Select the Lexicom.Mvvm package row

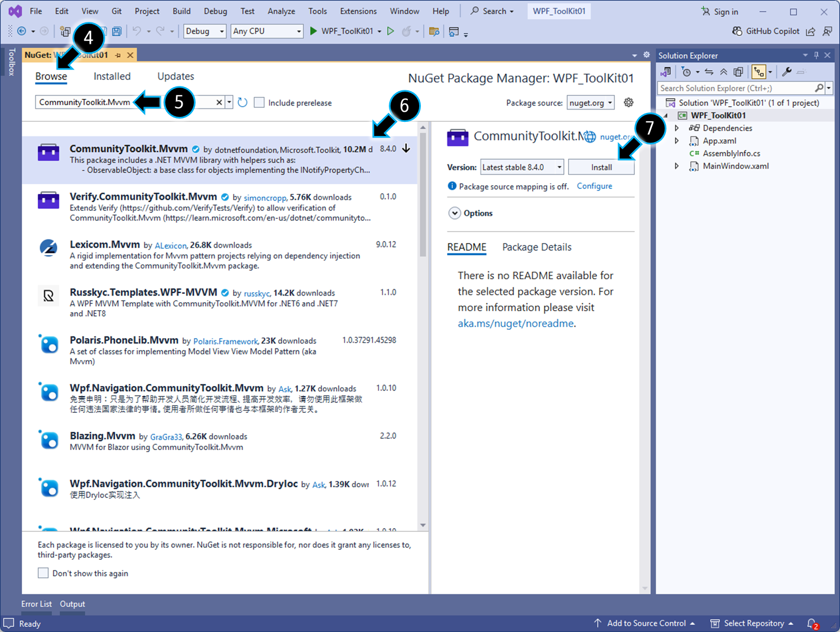pyautogui.click(x=220, y=255)
